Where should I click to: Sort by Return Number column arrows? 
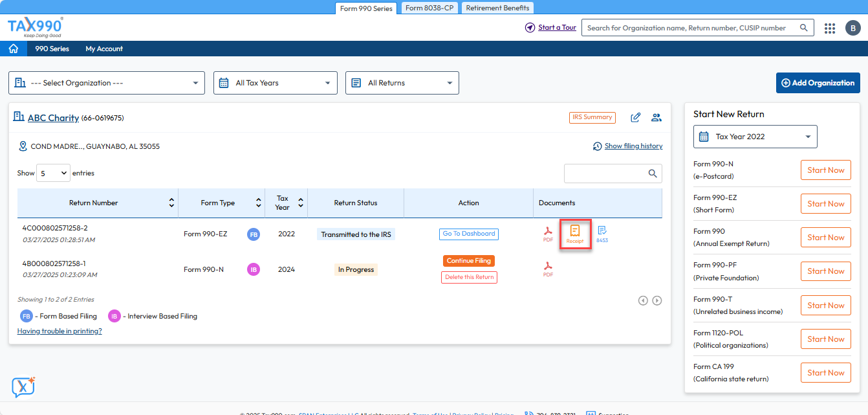[x=171, y=203]
